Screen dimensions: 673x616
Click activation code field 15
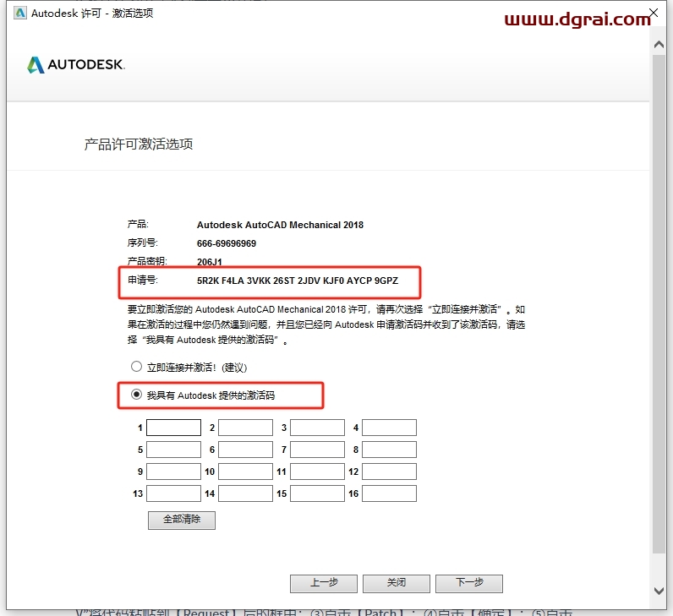click(x=317, y=493)
